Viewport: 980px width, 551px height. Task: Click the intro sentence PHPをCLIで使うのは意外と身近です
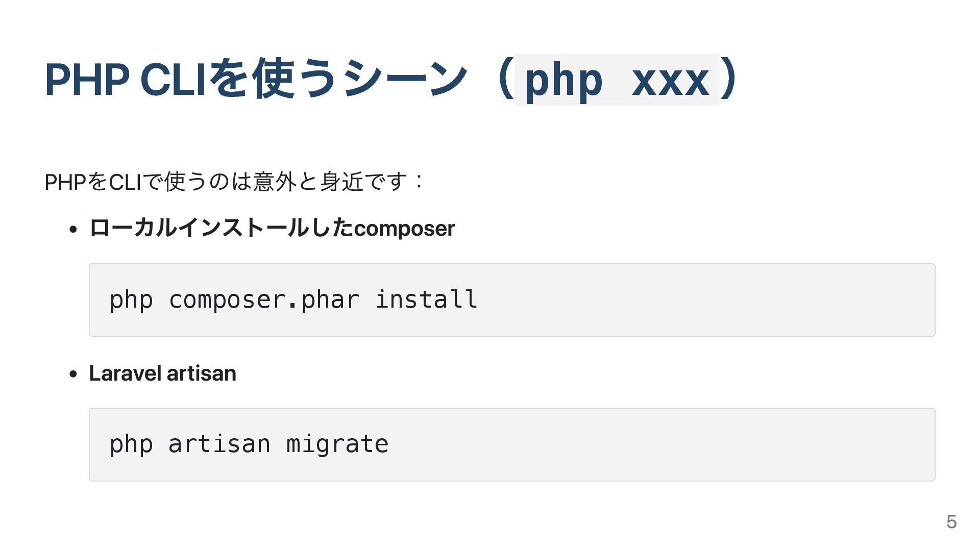click(x=234, y=182)
